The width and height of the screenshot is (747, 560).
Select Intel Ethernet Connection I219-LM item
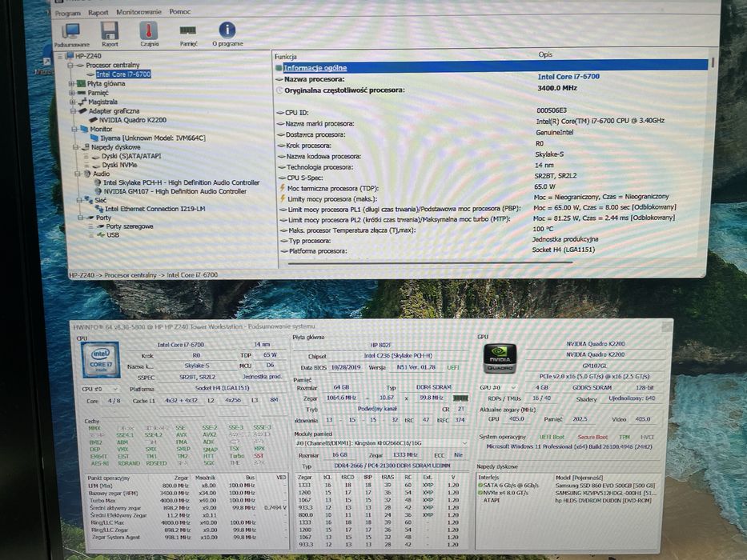tap(155, 209)
